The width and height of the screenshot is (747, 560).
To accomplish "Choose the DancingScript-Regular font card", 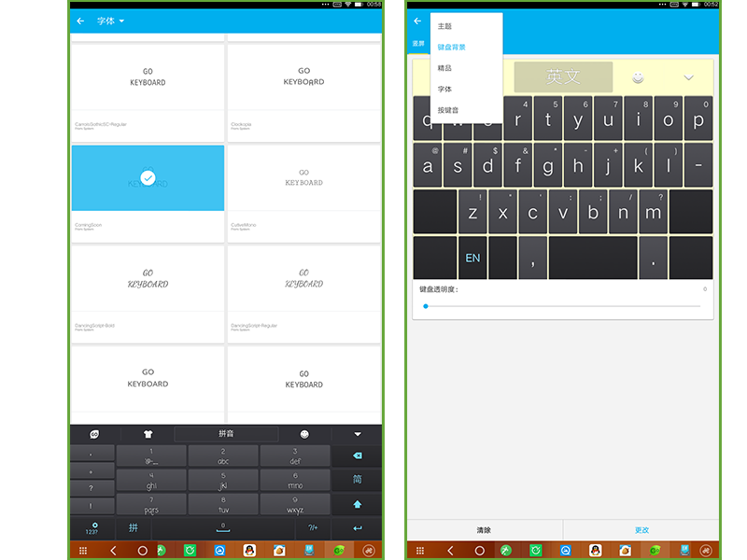I will pos(304,294).
